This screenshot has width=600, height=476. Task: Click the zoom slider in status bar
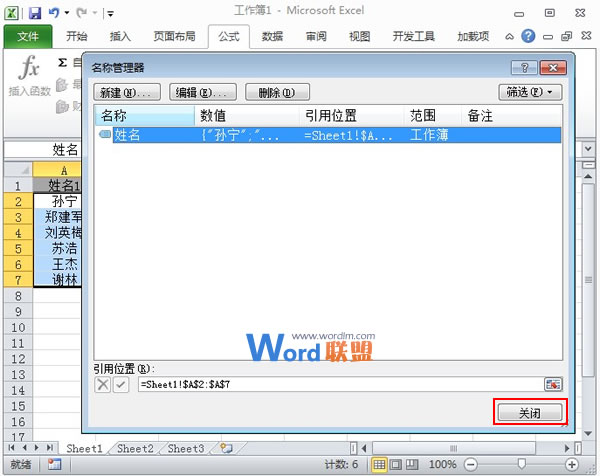pyautogui.click(x=520, y=465)
